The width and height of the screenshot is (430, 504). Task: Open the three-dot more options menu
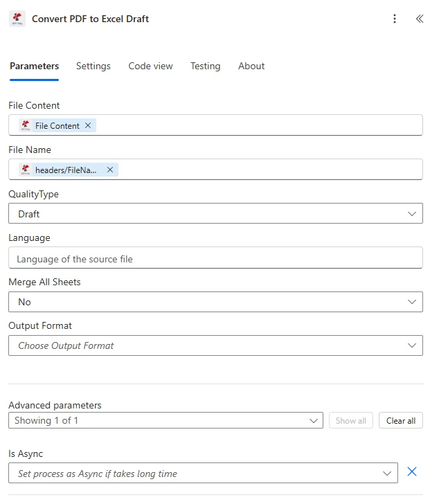click(395, 19)
